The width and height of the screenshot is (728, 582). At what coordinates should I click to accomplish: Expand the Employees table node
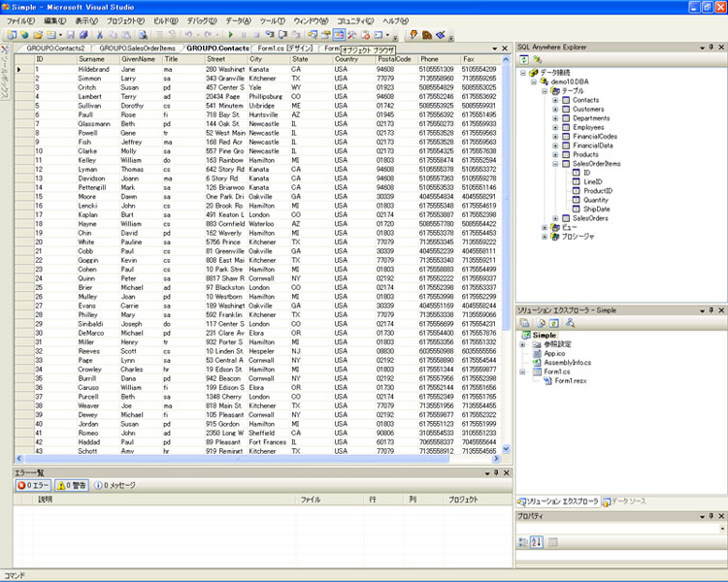[555, 127]
